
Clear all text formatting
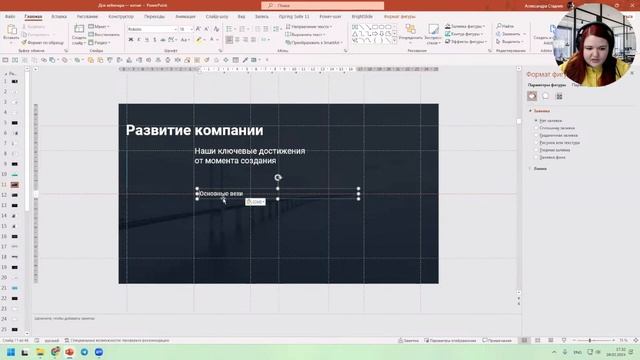(x=216, y=29)
